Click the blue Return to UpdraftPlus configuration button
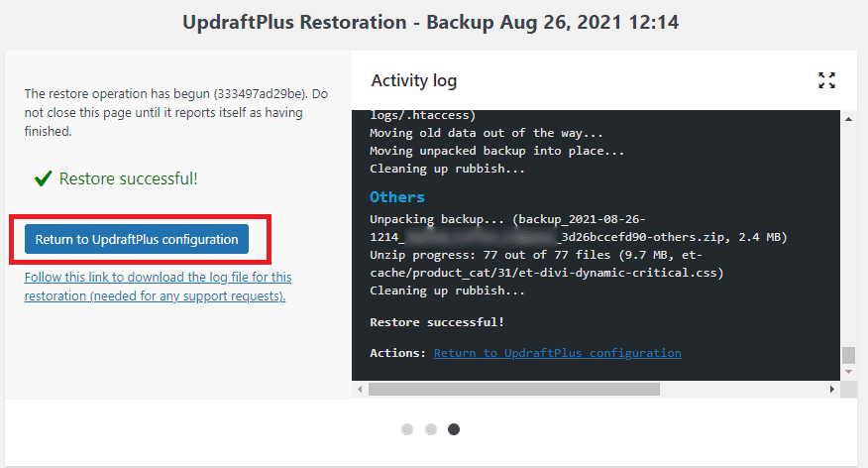 (137, 239)
